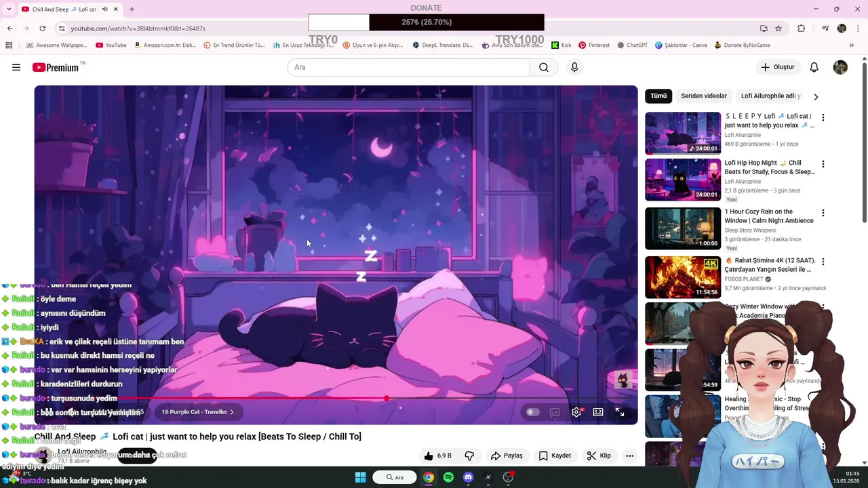Open OBS Studio from the taskbar
868x488 pixels.
coord(508,477)
